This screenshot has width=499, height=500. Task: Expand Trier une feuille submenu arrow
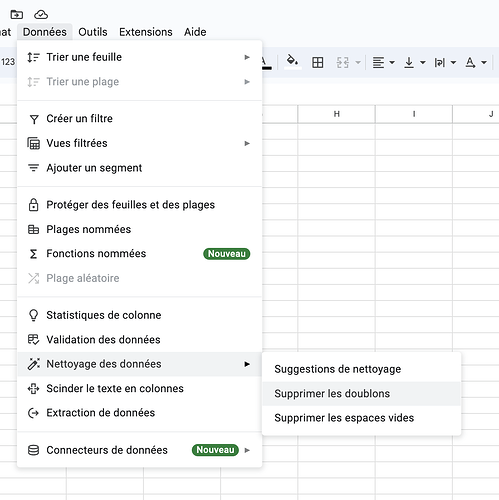coord(247,57)
